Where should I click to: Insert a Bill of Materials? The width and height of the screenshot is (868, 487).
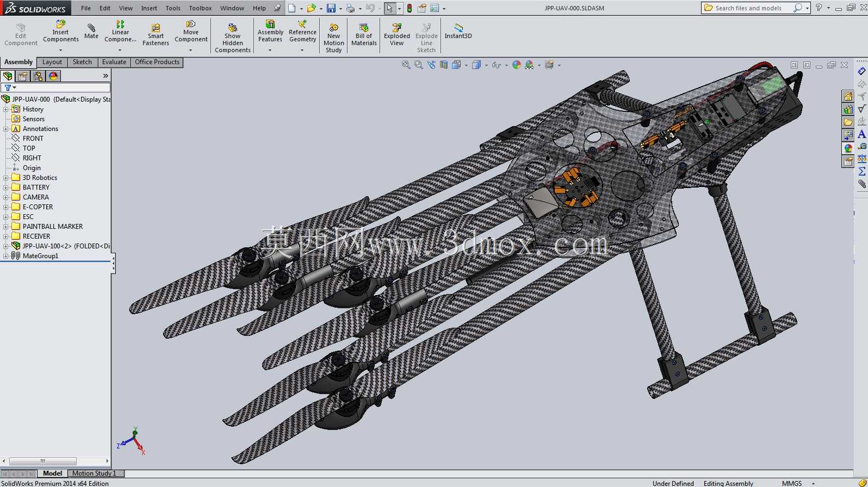coord(364,35)
